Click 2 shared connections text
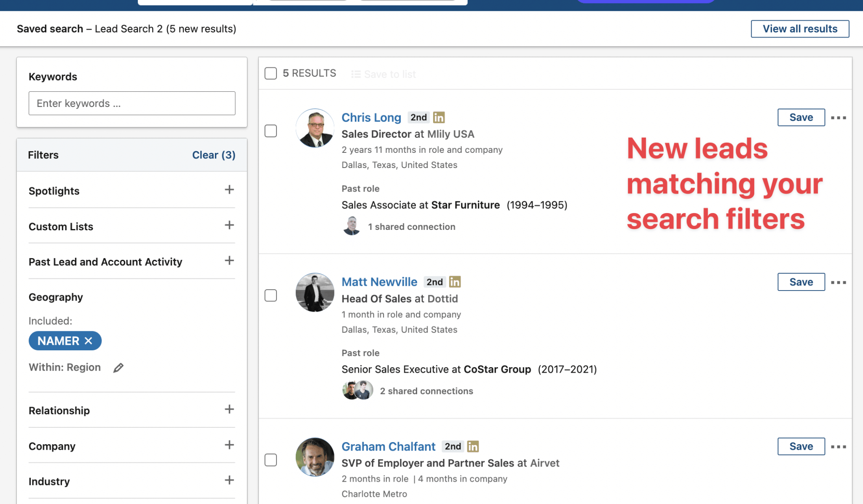This screenshot has width=863, height=504. pyautogui.click(x=426, y=391)
